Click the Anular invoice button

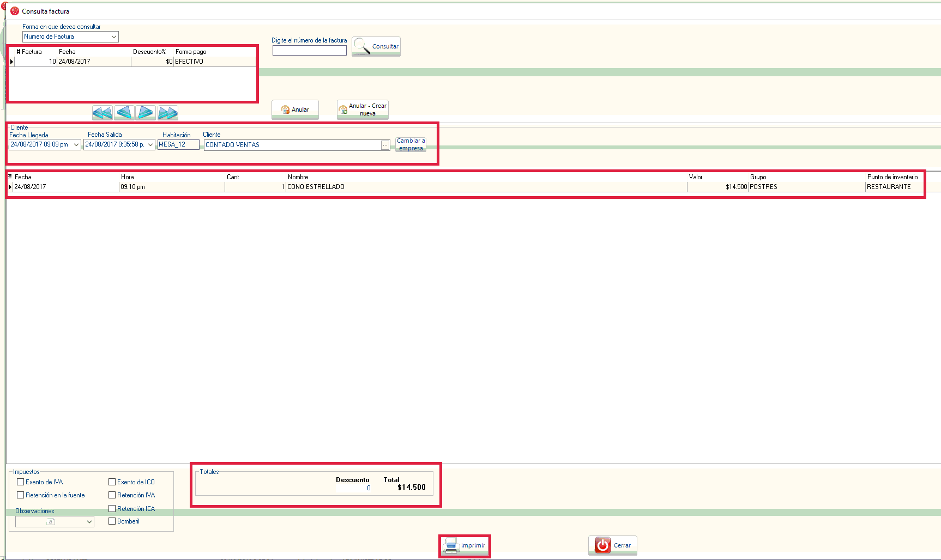click(x=295, y=109)
